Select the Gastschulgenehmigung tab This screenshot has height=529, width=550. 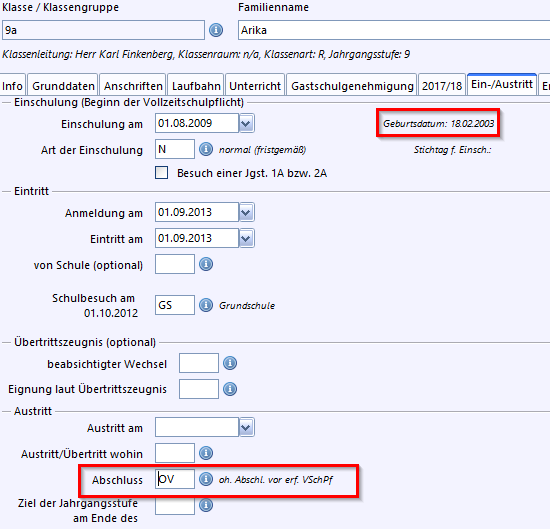(352, 85)
